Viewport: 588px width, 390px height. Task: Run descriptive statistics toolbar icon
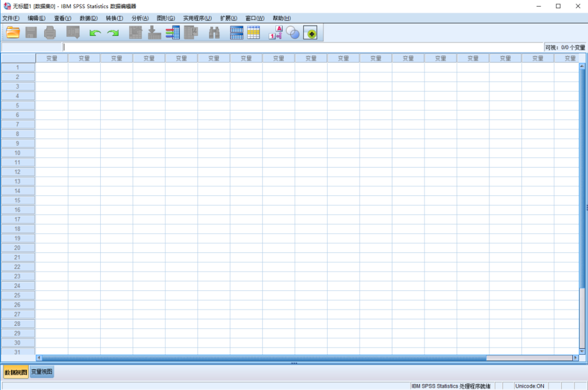[x=191, y=33]
